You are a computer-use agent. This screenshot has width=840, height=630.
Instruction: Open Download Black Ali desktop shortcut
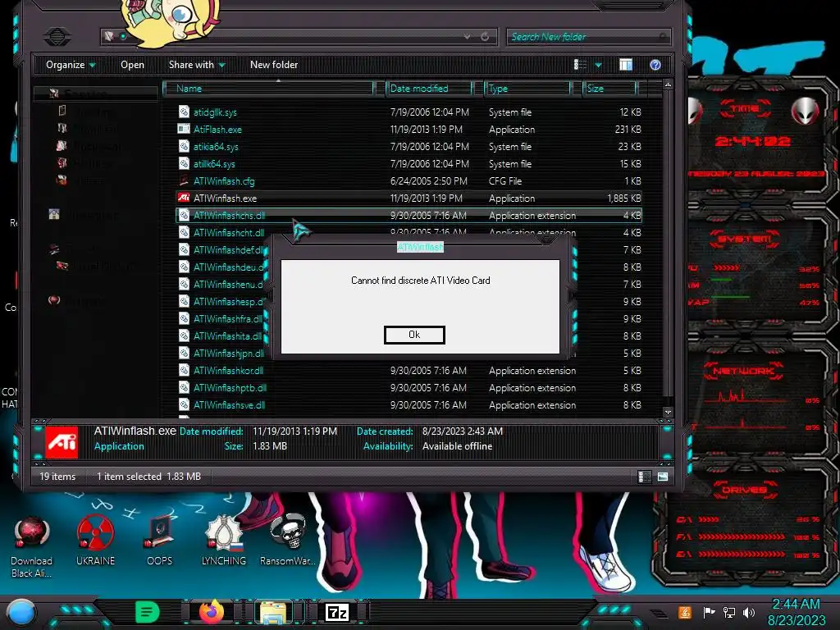32,546
